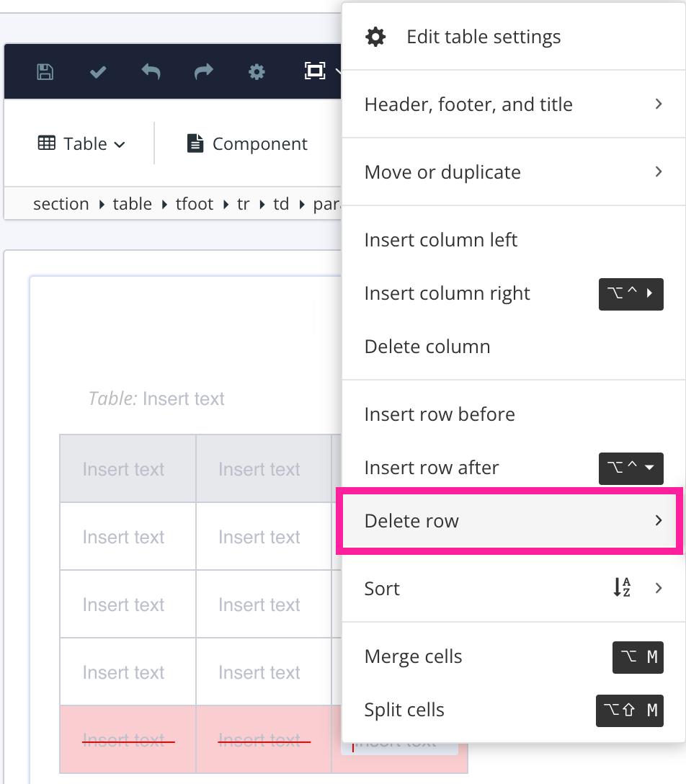
Task: Save the document using the floppy disk icon
Action: tap(45, 71)
